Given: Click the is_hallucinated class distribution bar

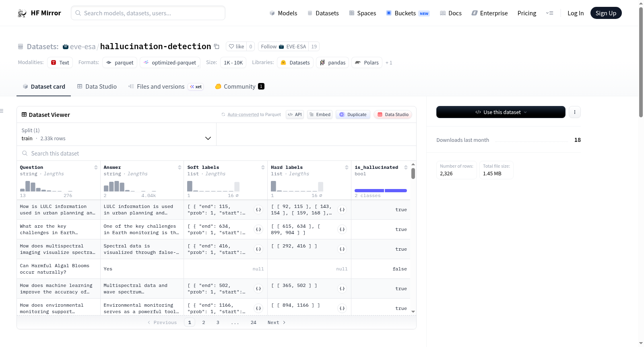Looking at the screenshot, I should [380, 191].
